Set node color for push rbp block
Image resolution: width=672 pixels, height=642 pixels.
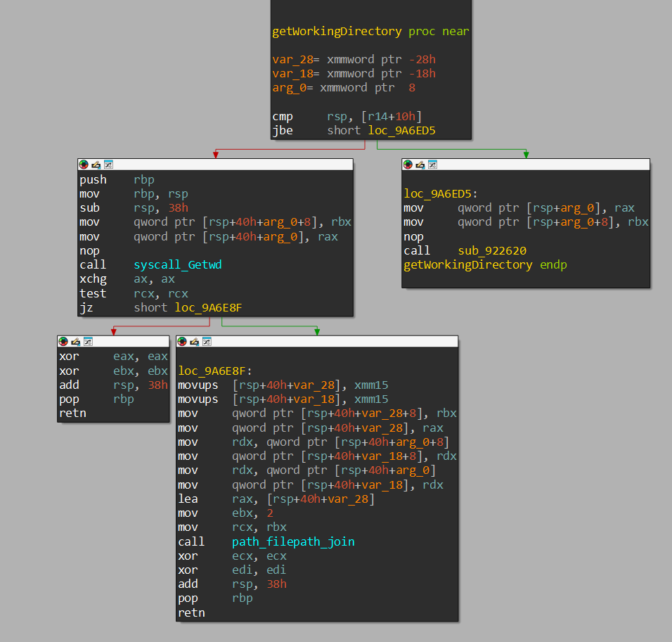pyautogui.click(x=84, y=165)
